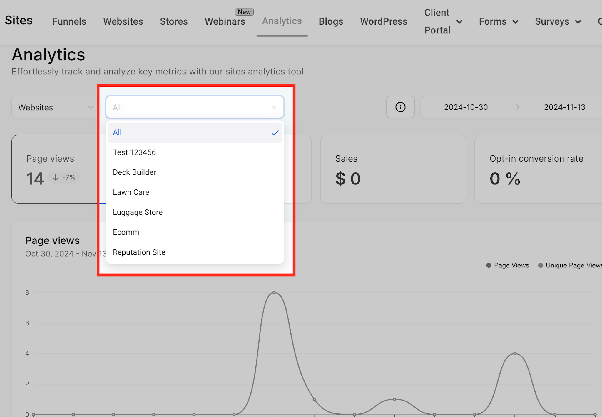602x417 pixels.
Task: Click the New badge above Webinars
Action: coord(244,12)
